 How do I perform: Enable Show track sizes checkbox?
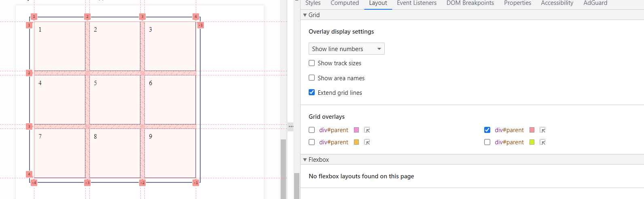click(x=312, y=63)
